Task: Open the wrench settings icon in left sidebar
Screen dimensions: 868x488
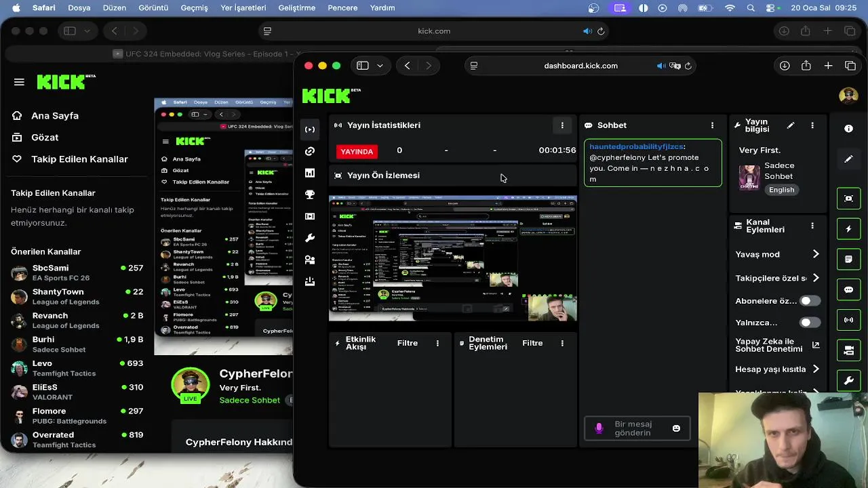Action: [x=310, y=238]
